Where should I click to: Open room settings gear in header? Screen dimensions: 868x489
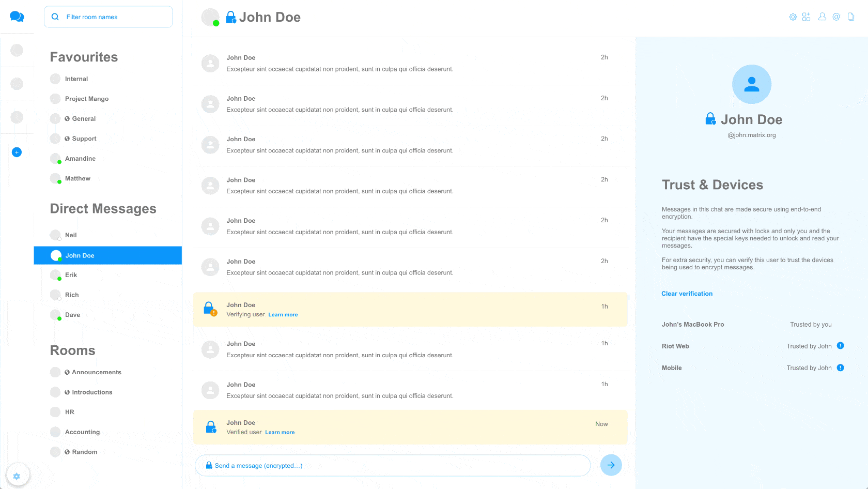[793, 17]
